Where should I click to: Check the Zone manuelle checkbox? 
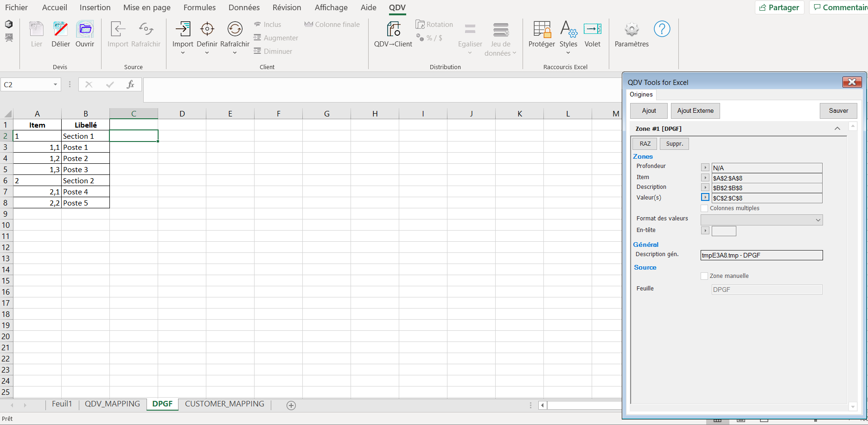click(704, 276)
